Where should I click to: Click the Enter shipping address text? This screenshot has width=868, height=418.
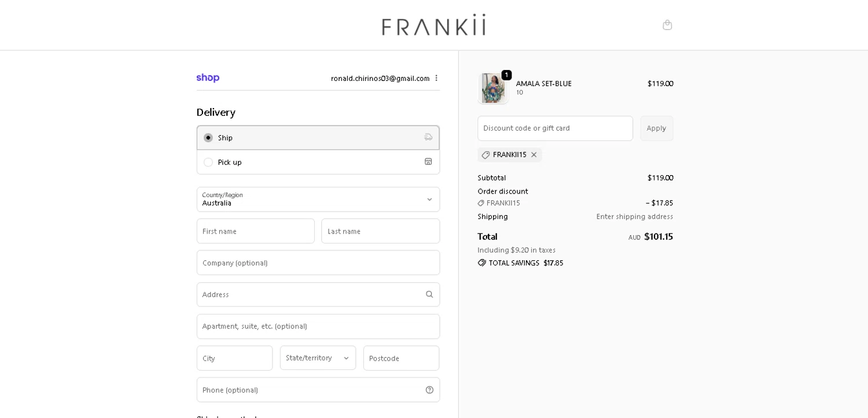635,216
